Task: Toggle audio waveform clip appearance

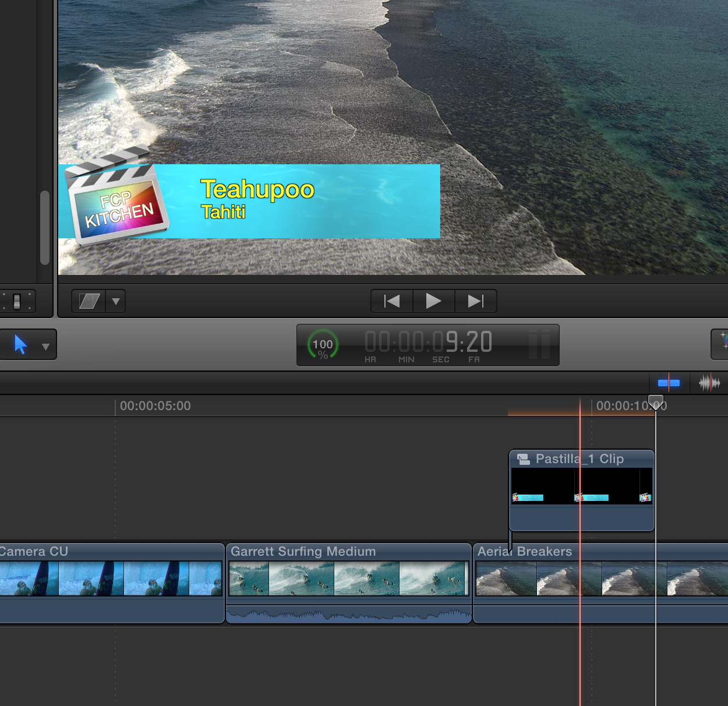Action: tap(710, 383)
